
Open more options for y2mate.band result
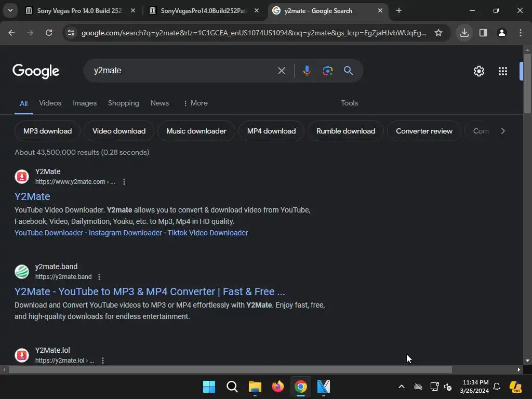tap(99, 277)
